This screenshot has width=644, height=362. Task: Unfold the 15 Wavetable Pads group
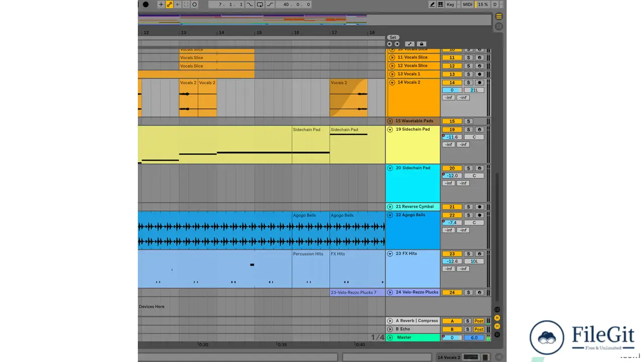pos(390,121)
